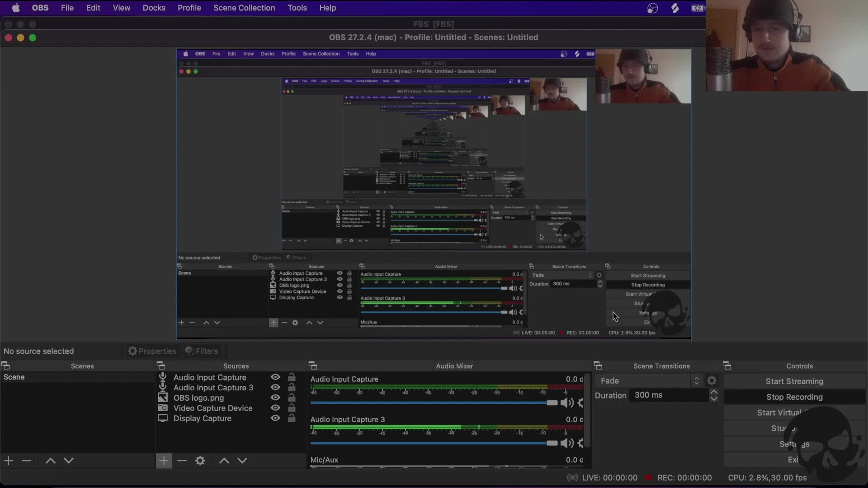Open transition properties gear next to Fade
The image size is (868, 488).
click(x=712, y=381)
